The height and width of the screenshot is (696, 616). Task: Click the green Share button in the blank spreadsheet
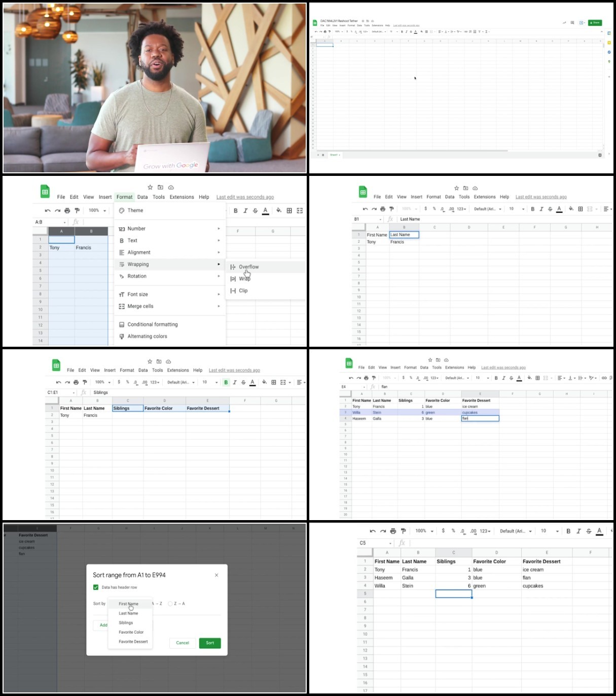[595, 23]
